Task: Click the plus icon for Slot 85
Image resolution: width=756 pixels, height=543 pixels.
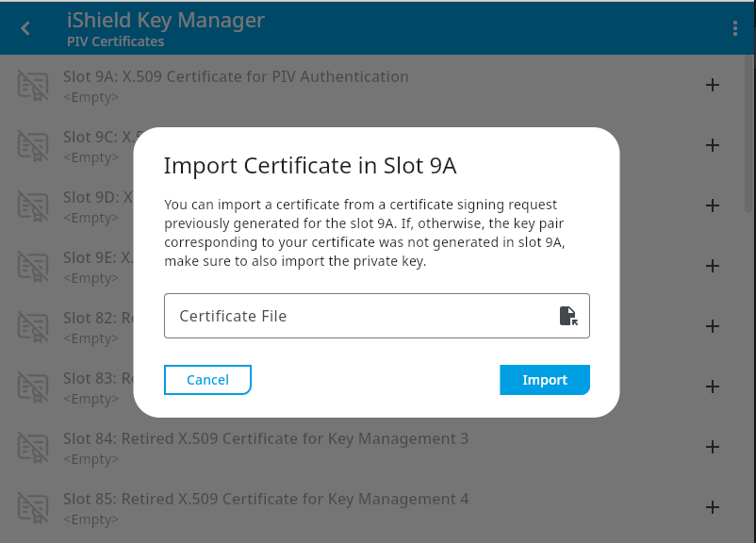Action: click(713, 507)
